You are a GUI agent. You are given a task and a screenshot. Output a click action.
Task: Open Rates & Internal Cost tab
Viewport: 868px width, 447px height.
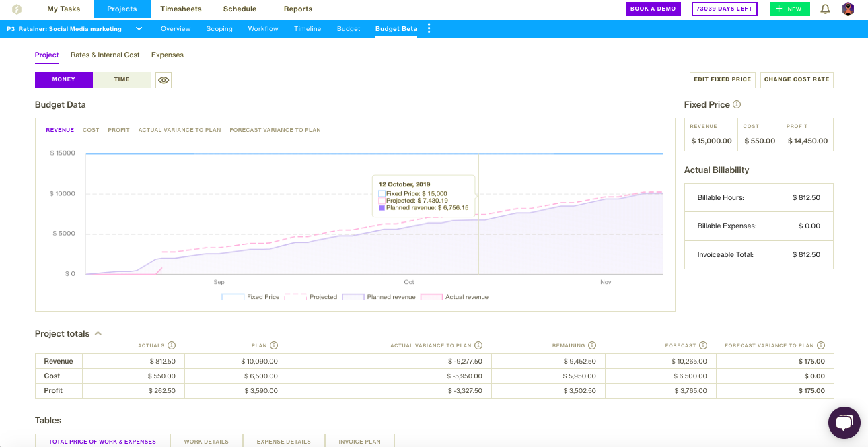[105, 55]
